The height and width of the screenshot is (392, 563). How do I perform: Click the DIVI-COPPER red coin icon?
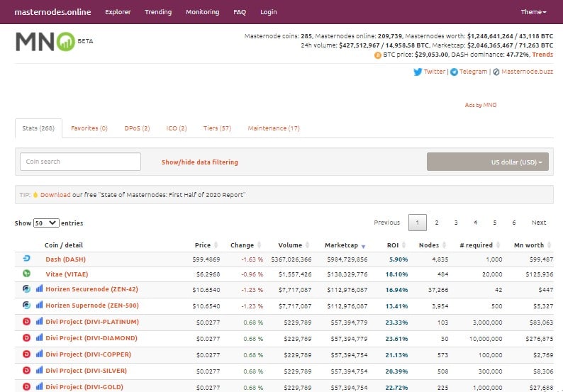[x=26, y=354]
